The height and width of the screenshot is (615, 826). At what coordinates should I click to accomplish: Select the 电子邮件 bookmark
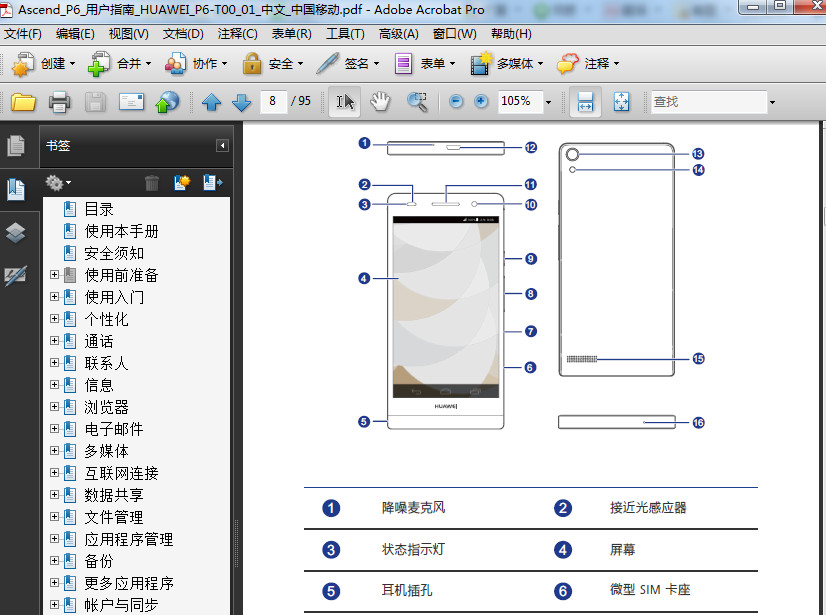pos(114,429)
